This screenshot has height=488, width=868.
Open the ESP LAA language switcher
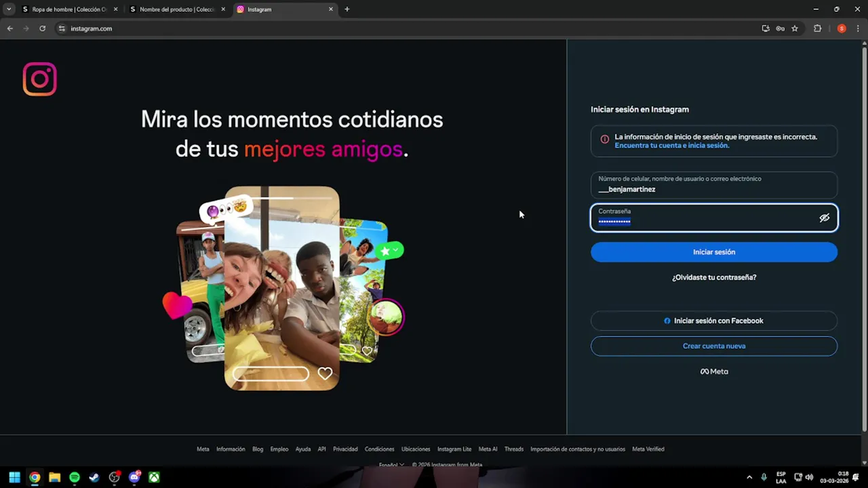[x=781, y=477]
